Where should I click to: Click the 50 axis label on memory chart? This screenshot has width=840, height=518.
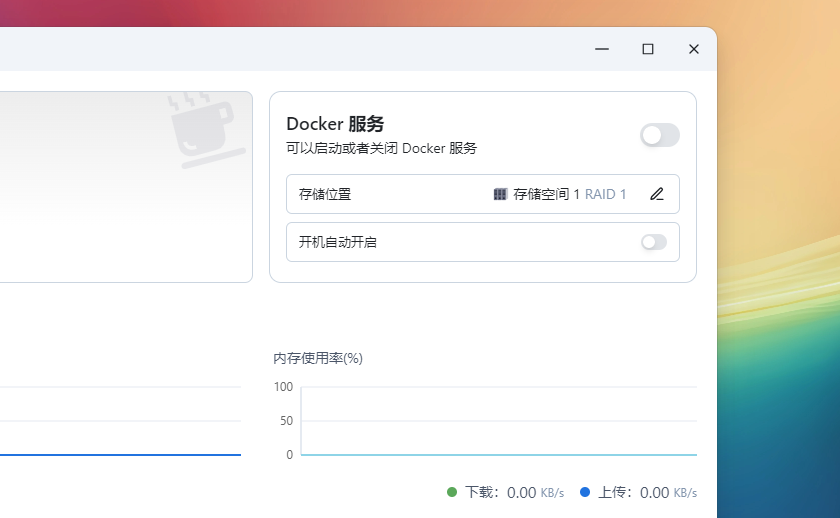tap(287, 421)
